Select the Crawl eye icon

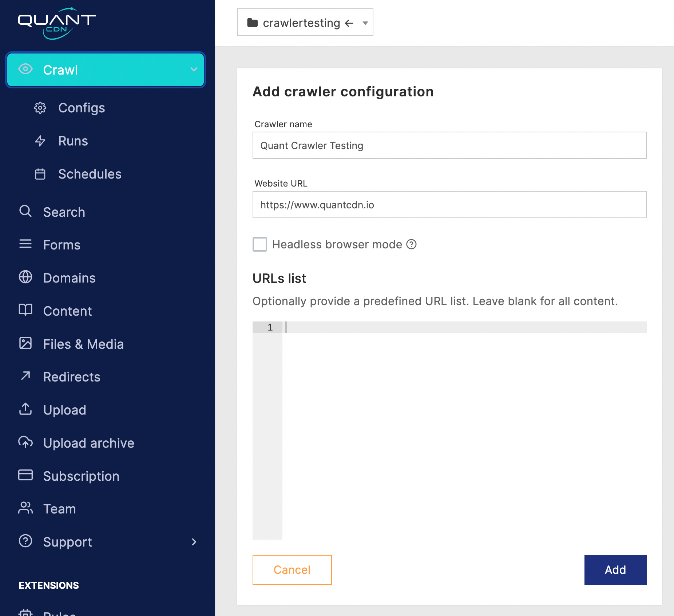pos(25,69)
